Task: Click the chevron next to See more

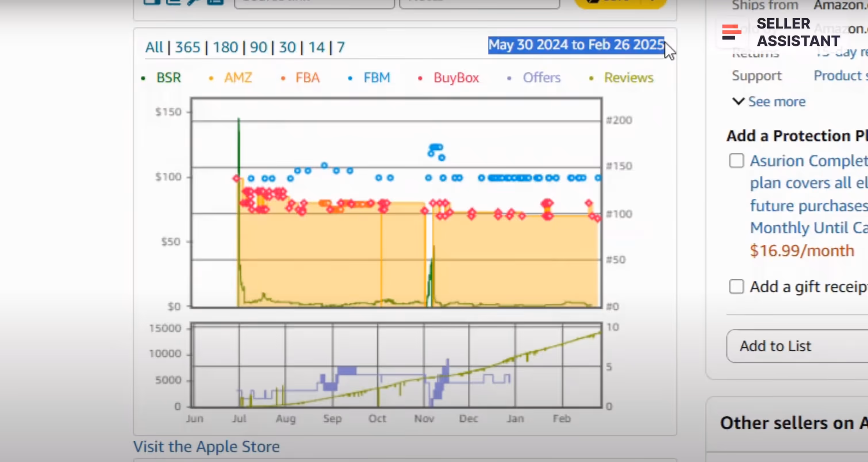Action: coord(738,101)
